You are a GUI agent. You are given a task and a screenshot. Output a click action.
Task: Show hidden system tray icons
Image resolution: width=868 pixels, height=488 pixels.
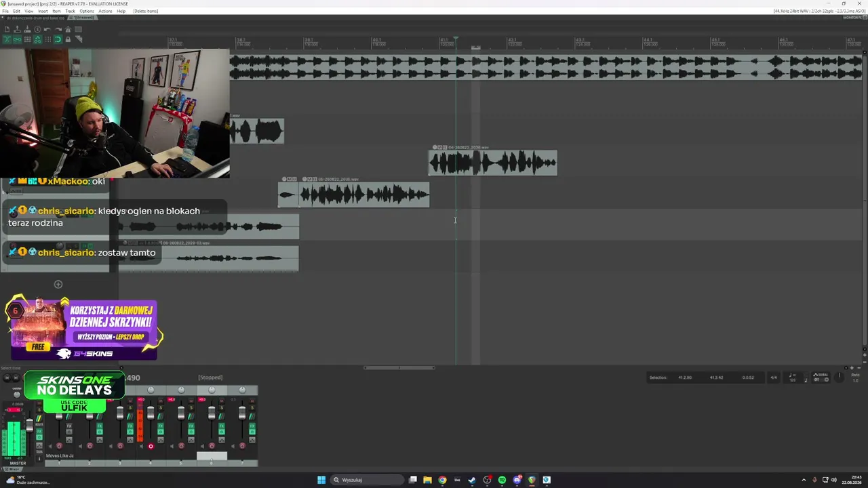pyautogui.click(x=804, y=480)
